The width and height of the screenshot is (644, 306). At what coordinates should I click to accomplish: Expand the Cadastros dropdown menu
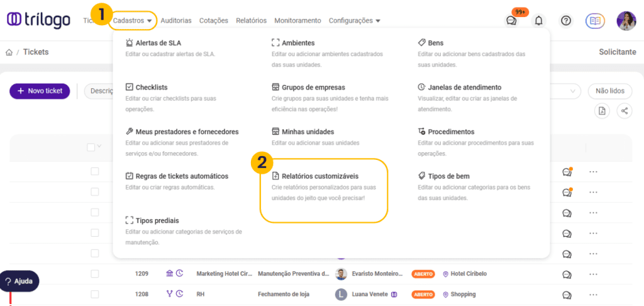click(133, 21)
